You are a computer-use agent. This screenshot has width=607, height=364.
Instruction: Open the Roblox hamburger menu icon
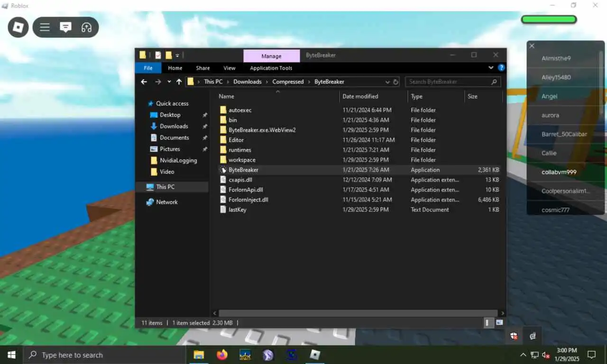45,27
